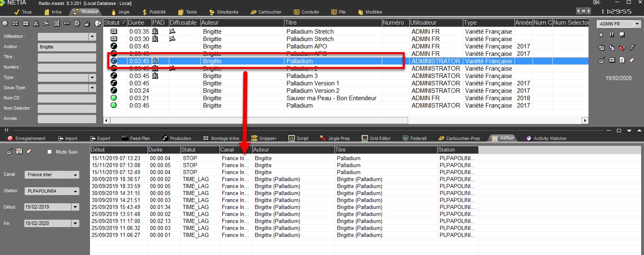The height and width of the screenshot is (255, 644).
Task: Click the copy documents icon in right panel
Action: (x=612, y=48)
